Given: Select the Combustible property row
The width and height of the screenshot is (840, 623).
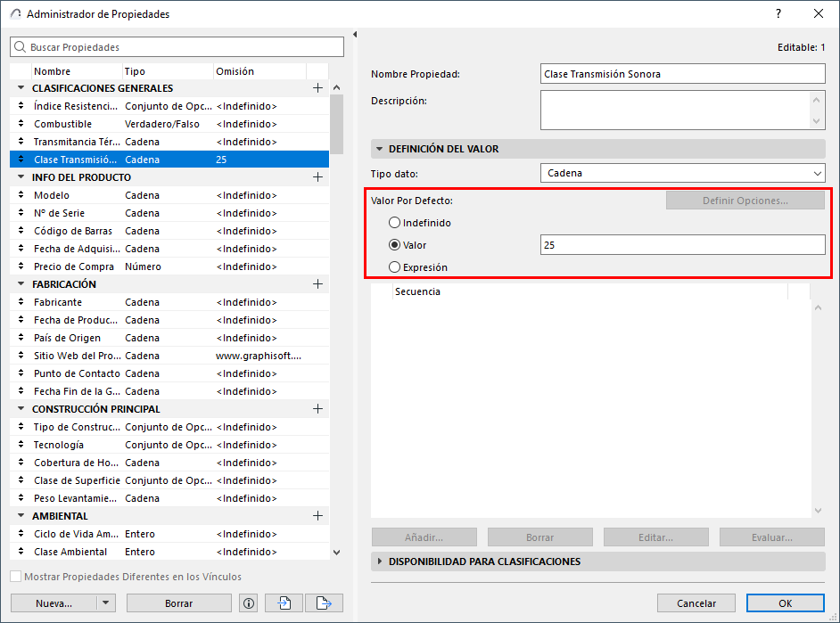Looking at the screenshot, I should [169, 124].
